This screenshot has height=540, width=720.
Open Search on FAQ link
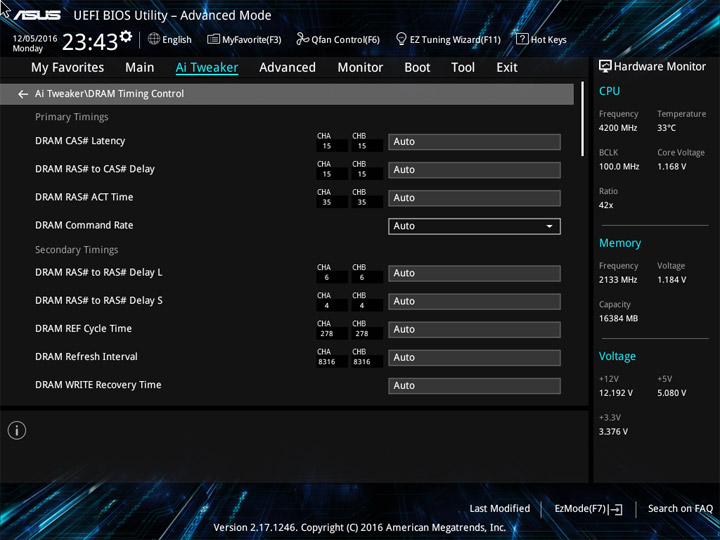tap(680, 509)
